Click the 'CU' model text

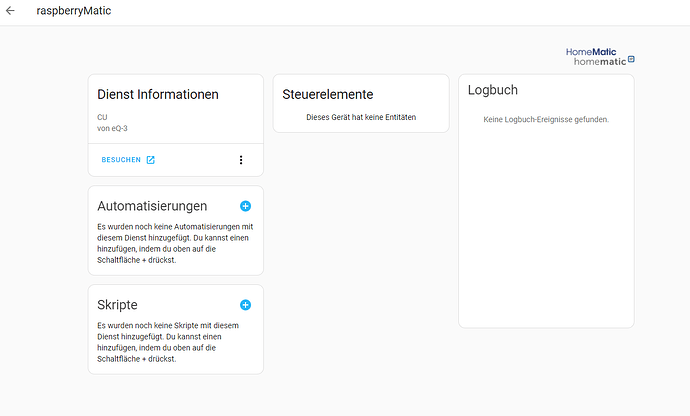(x=102, y=117)
